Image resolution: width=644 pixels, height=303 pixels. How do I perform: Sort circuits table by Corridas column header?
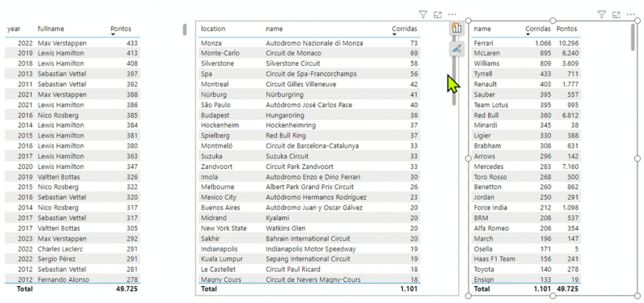(404, 29)
